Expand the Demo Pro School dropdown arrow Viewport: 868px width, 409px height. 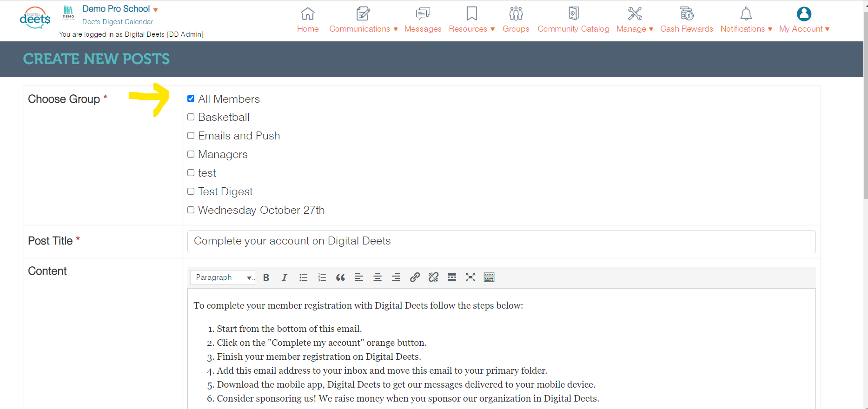click(155, 10)
